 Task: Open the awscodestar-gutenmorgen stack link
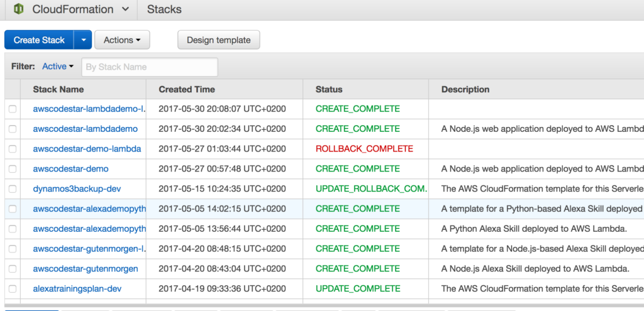[x=86, y=268]
